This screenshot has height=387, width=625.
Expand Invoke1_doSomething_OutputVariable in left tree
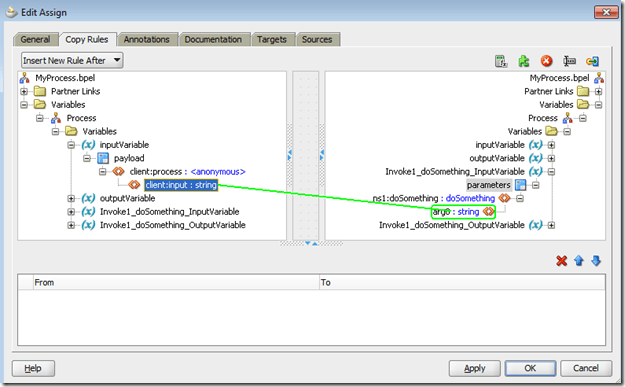(x=71, y=225)
